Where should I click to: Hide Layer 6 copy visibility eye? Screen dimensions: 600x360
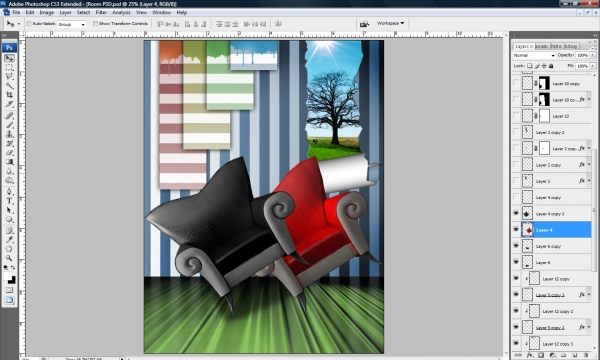pyautogui.click(x=516, y=246)
